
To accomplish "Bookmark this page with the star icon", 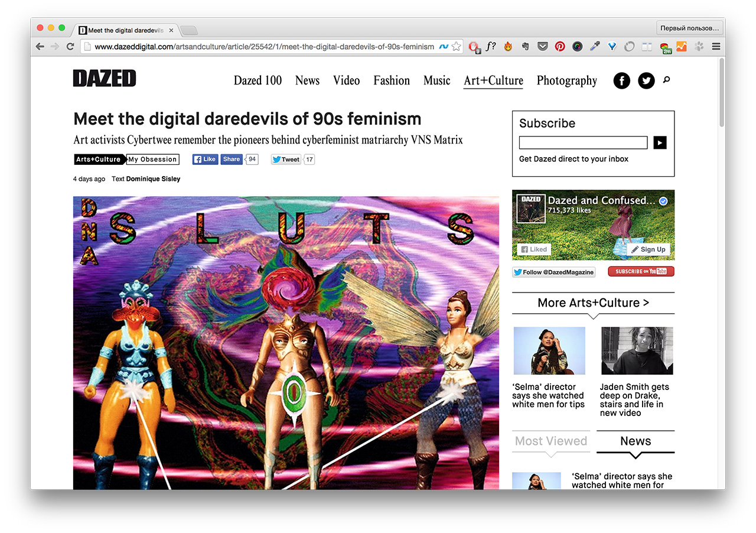I will pyautogui.click(x=456, y=47).
